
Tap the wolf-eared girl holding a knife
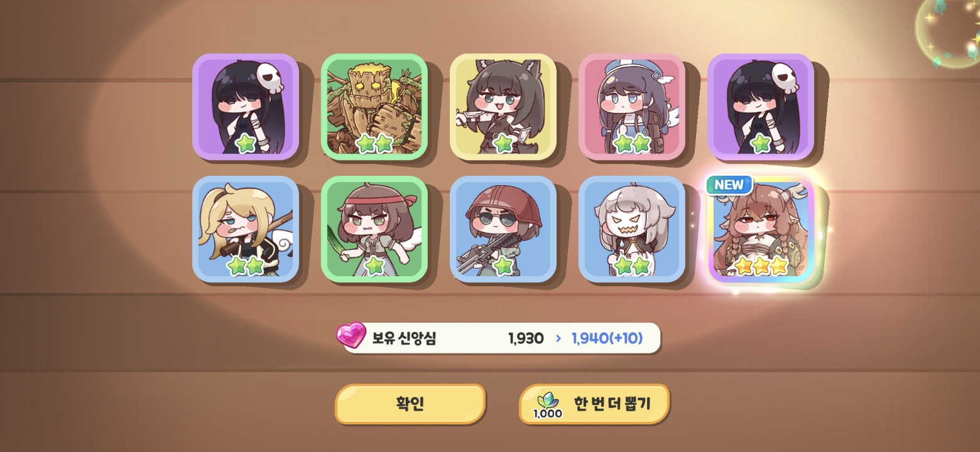click(503, 107)
